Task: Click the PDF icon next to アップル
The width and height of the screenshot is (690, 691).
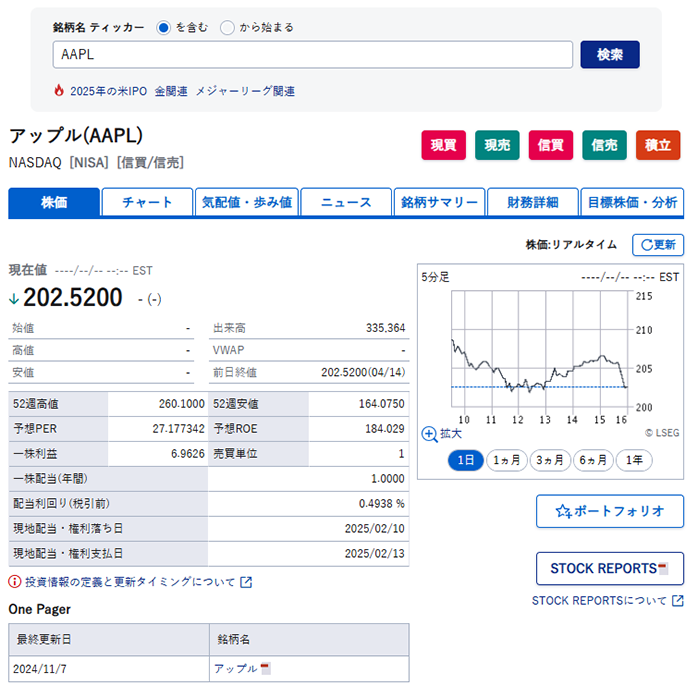Action: click(265, 669)
